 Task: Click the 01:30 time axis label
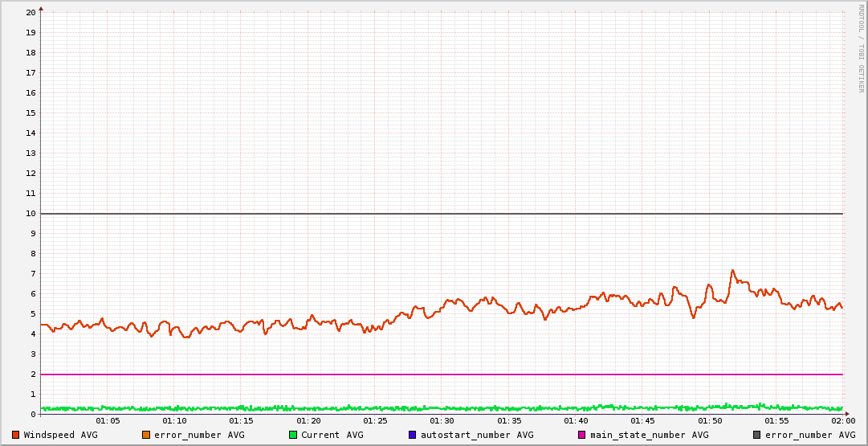442,421
